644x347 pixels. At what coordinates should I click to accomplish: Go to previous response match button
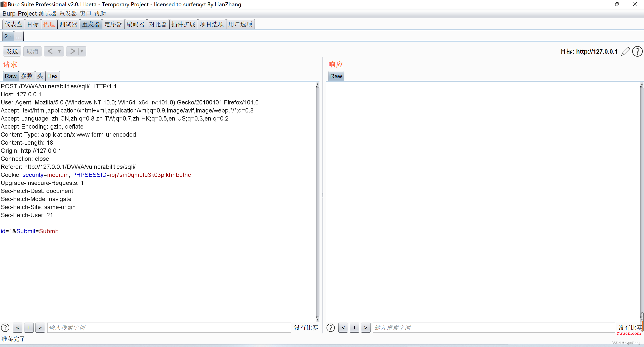coord(343,328)
